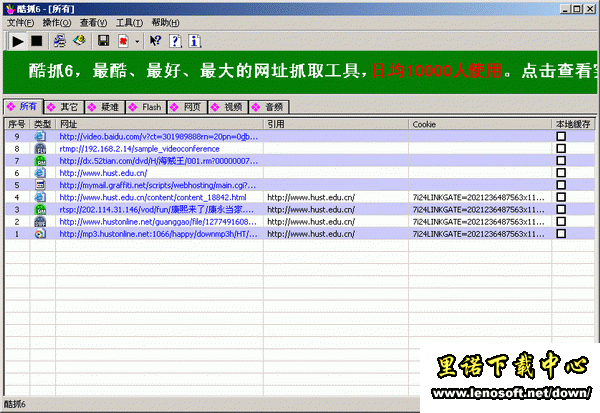The width and height of the screenshot is (600, 413).
Task: Sort by the 本地缓存 column header
Action: point(573,124)
